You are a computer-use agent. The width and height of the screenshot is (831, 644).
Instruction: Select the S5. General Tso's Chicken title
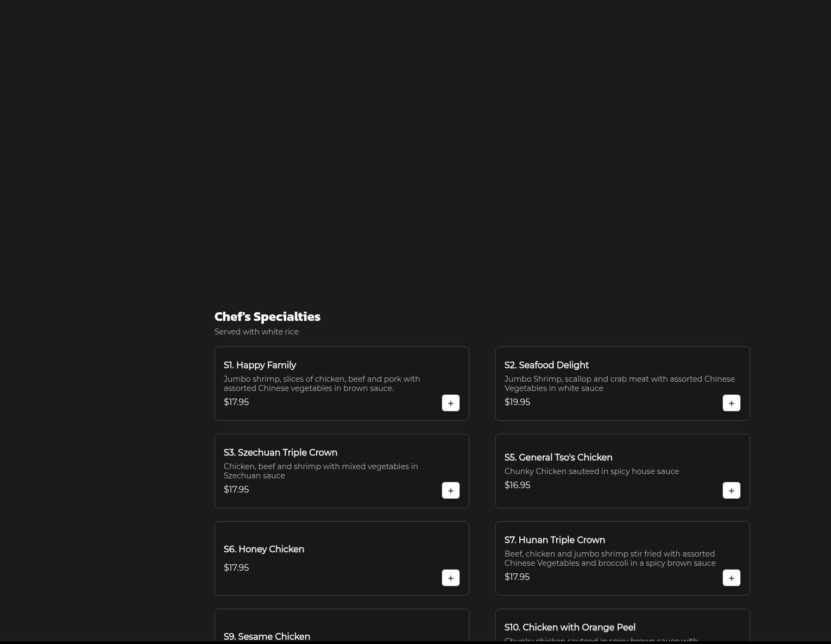click(x=558, y=458)
